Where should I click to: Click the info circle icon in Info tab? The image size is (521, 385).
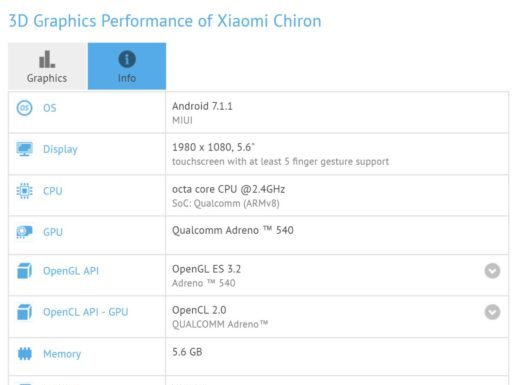[127, 59]
